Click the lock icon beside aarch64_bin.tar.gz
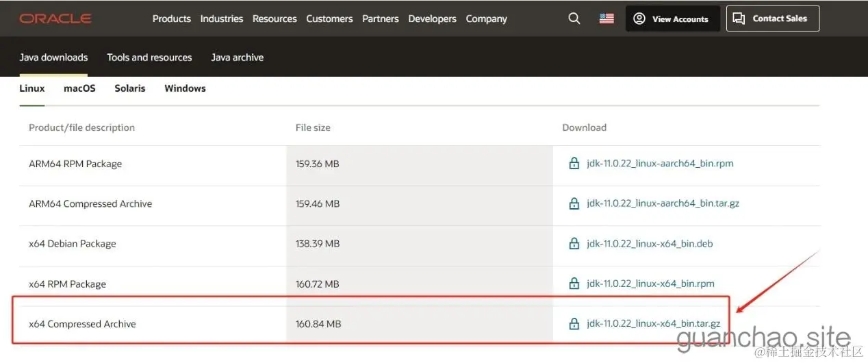 coord(574,203)
